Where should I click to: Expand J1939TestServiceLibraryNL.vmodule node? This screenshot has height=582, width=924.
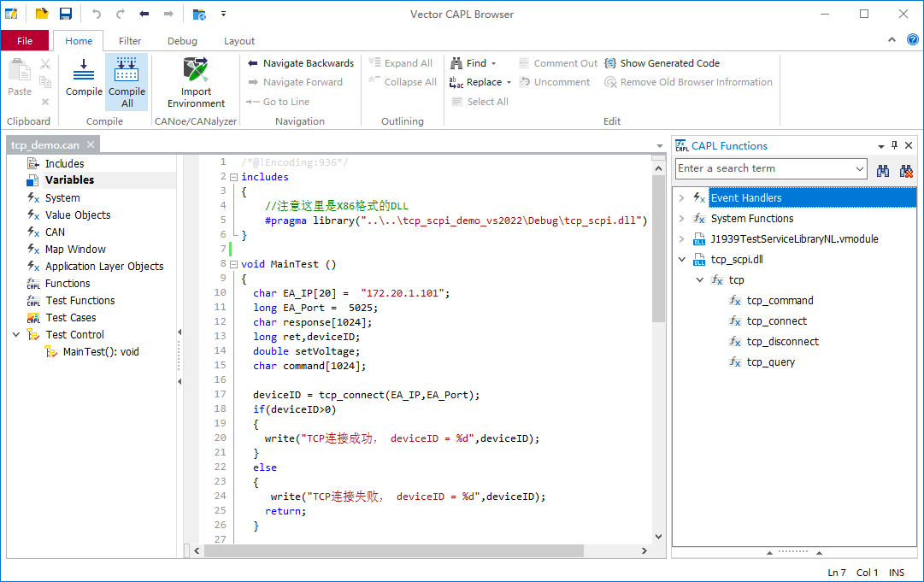coord(682,239)
